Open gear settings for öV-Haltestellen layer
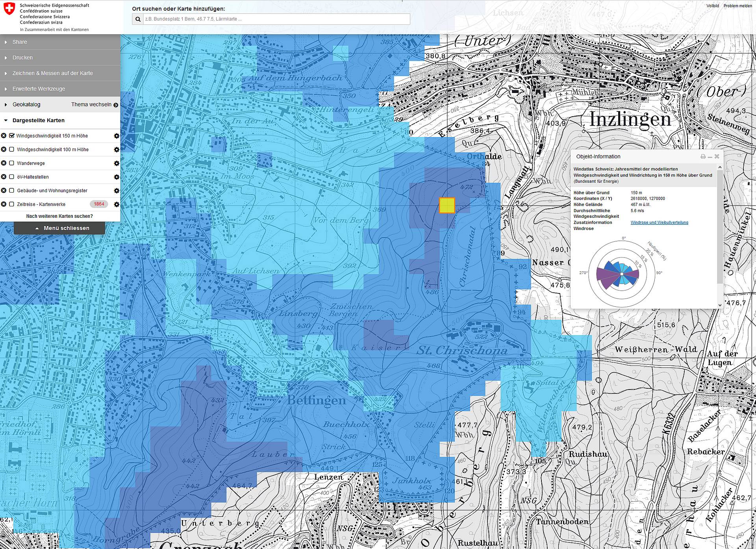This screenshot has width=756, height=549. (x=117, y=177)
